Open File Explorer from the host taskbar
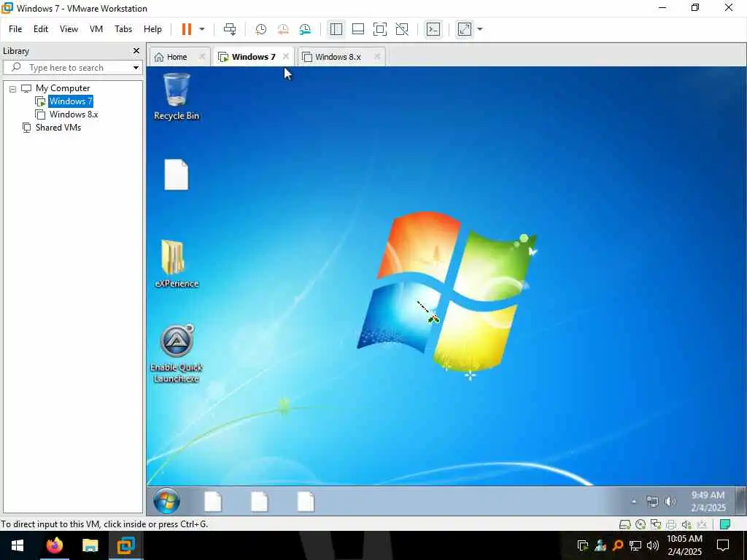 [x=90, y=545]
